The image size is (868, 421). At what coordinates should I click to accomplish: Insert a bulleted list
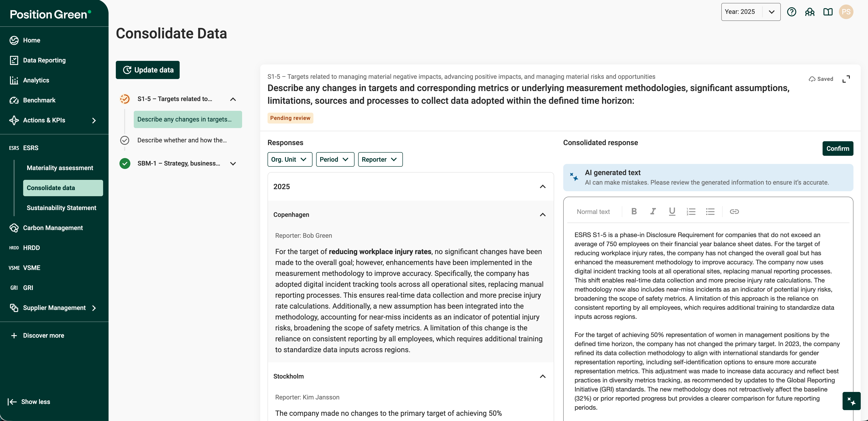tap(710, 211)
